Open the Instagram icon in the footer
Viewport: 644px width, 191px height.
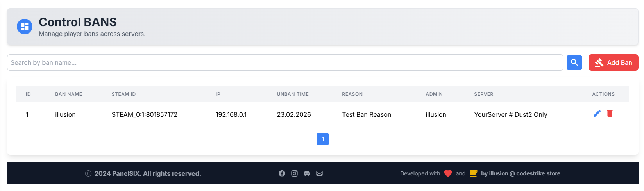pos(294,173)
